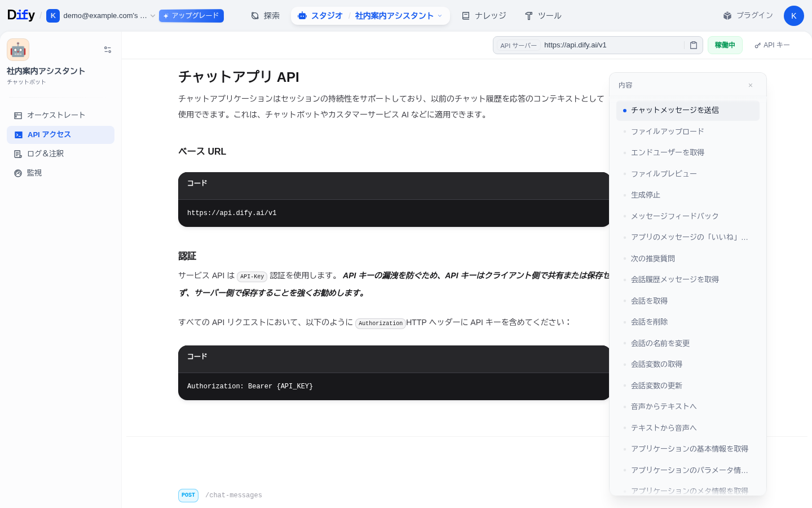The height and width of the screenshot is (508, 812).
Task: Jump to 会話変数の更新 section
Action: click(688, 386)
